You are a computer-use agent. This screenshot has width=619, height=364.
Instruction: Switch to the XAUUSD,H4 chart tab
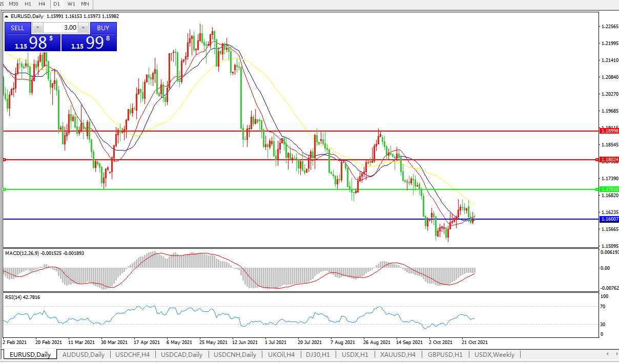(x=398, y=354)
